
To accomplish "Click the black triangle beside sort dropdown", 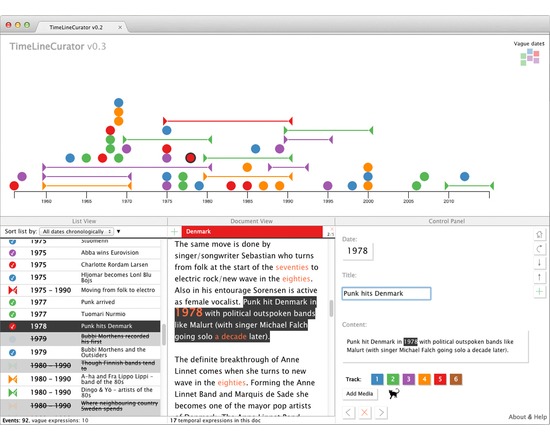I will (x=119, y=232).
